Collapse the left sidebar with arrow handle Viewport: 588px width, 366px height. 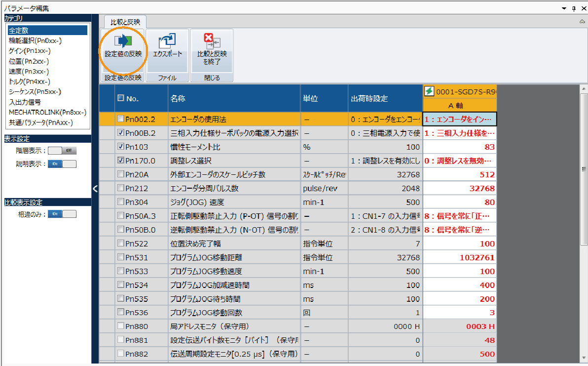click(95, 188)
